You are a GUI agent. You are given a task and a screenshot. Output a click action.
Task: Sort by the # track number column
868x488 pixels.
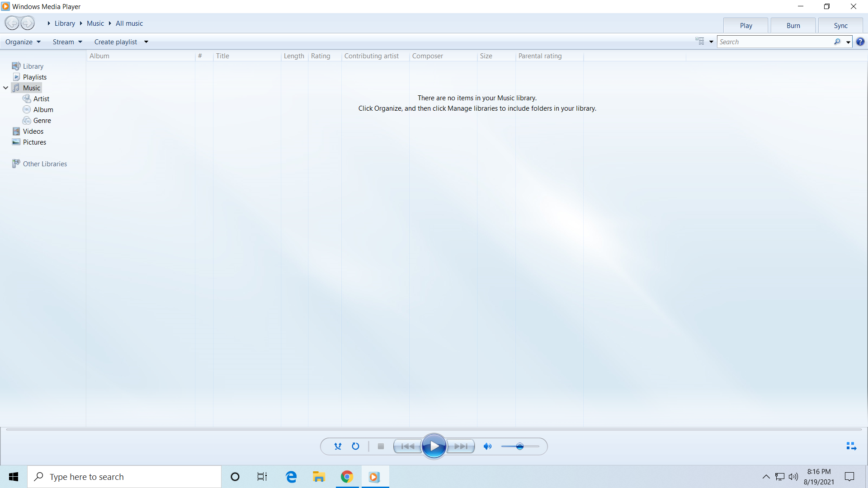pyautogui.click(x=204, y=56)
